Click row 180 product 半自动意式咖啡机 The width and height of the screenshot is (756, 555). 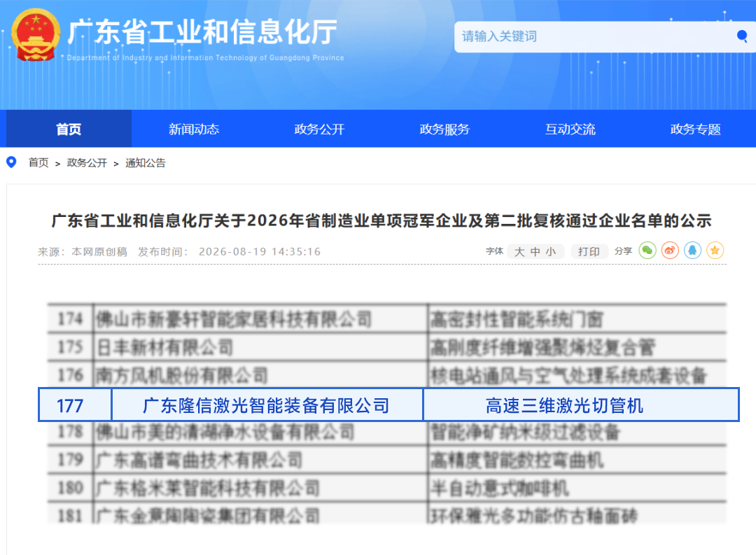[500, 489]
